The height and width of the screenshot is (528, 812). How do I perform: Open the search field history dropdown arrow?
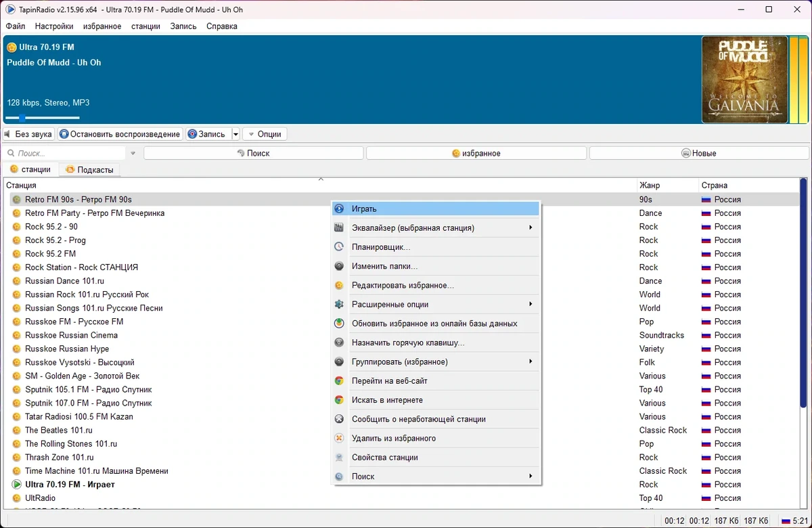click(133, 153)
